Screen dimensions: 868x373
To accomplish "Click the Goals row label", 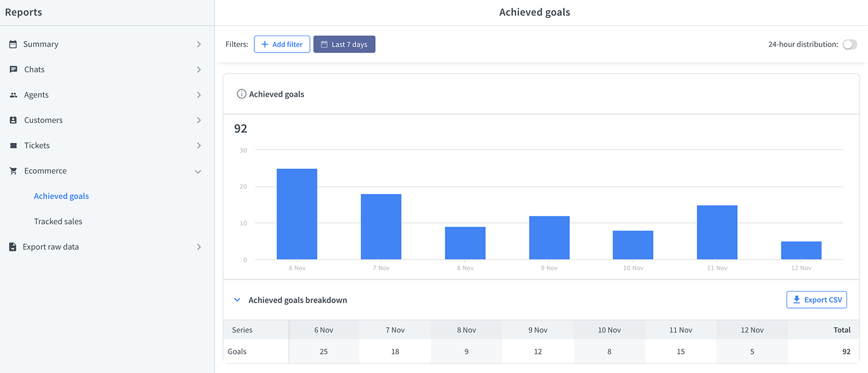I will 237,351.
